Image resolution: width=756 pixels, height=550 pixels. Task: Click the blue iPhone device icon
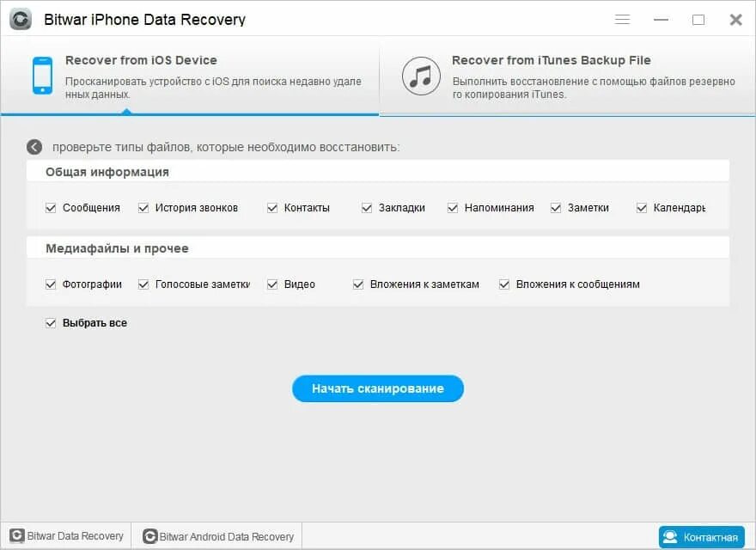[x=42, y=76]
